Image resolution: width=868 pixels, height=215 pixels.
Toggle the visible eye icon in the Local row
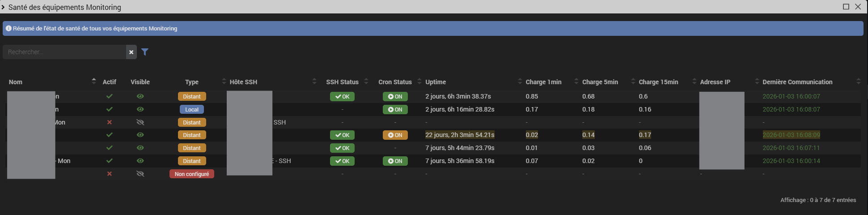tap(140, 109)
